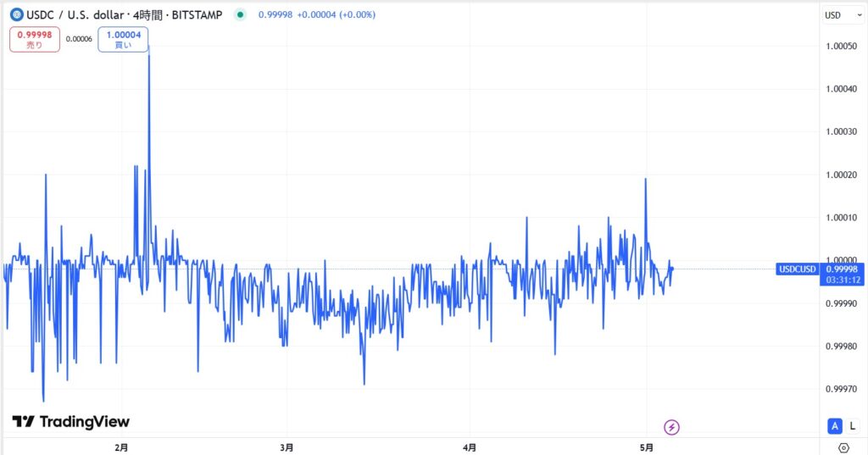This screenshot has height=455, width=868.
Task: Click the green market status dot
Action: click(x=240, y=15)
